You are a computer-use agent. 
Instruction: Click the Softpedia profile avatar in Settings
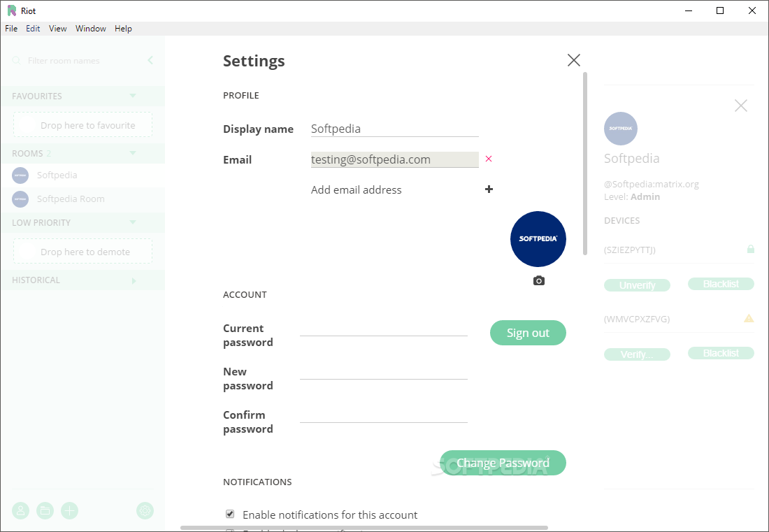[x=538, y=239]
